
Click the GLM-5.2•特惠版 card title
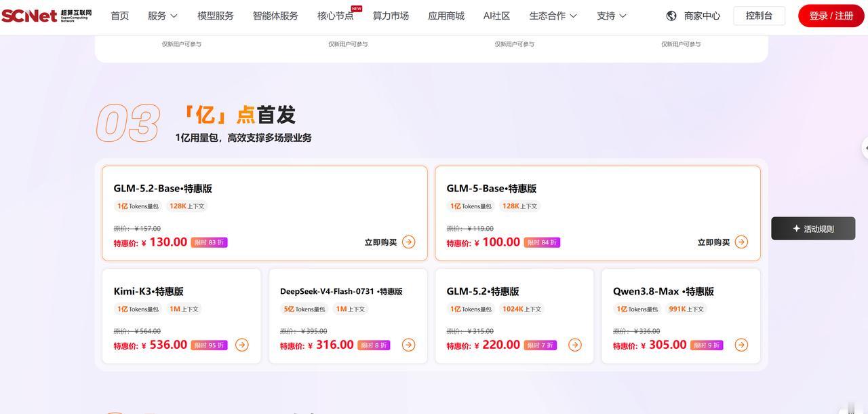[x=483, y=291]
